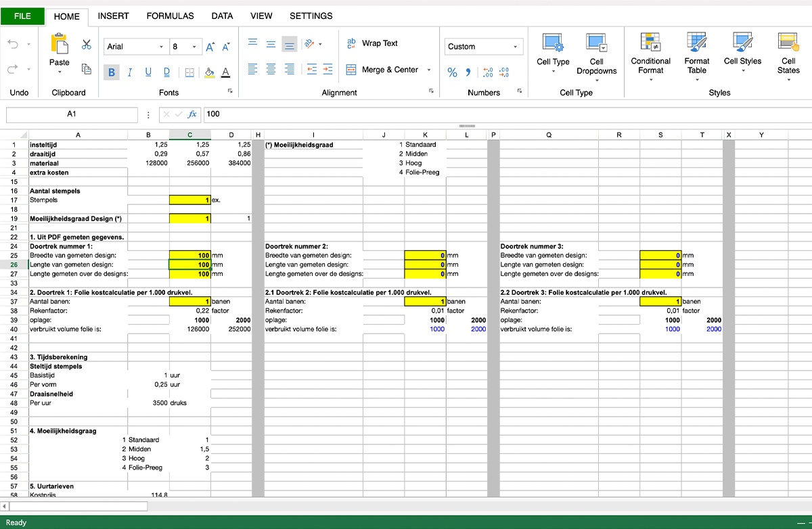
Task: Select the column C header
Action: (189, 135)
